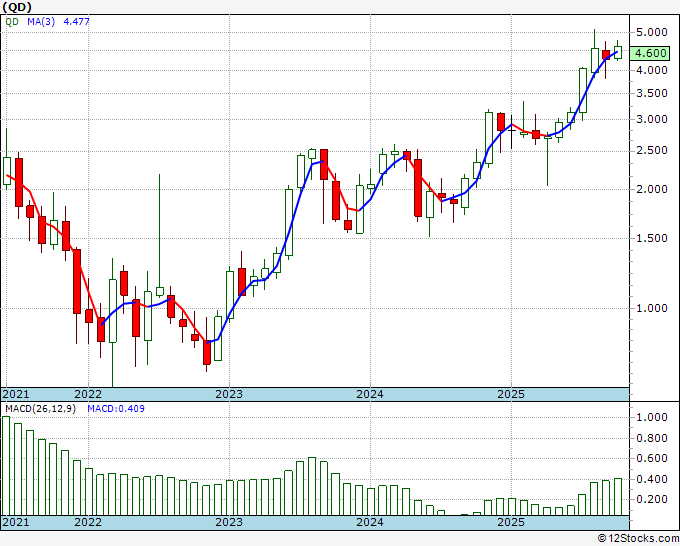Screen dimensions: 680x546
Task: Click the 2024 label on price timeline
Action: (x=370, y=394)
